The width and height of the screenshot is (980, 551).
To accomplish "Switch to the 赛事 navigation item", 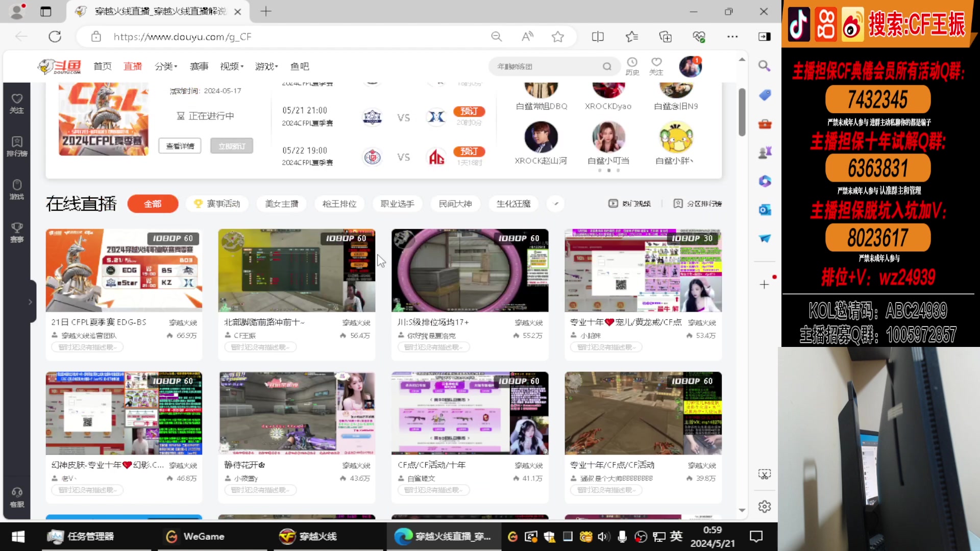I will tap(199, 66).
